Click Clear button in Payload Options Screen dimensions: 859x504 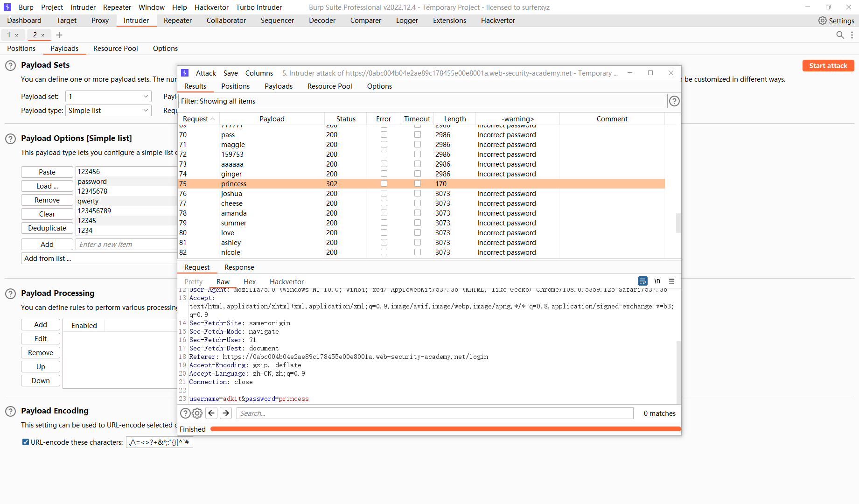coord(47,214)
